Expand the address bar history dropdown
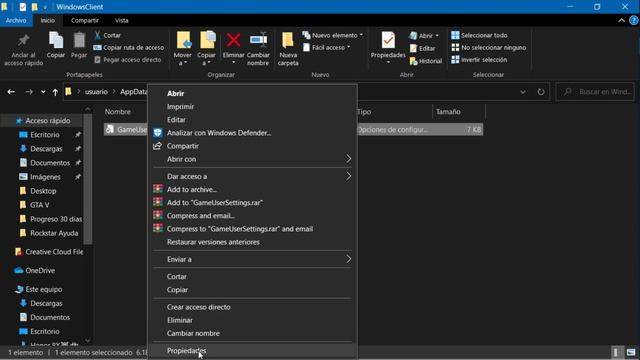The height and width of the screenshot is (360, 640). tap(523, 92)
